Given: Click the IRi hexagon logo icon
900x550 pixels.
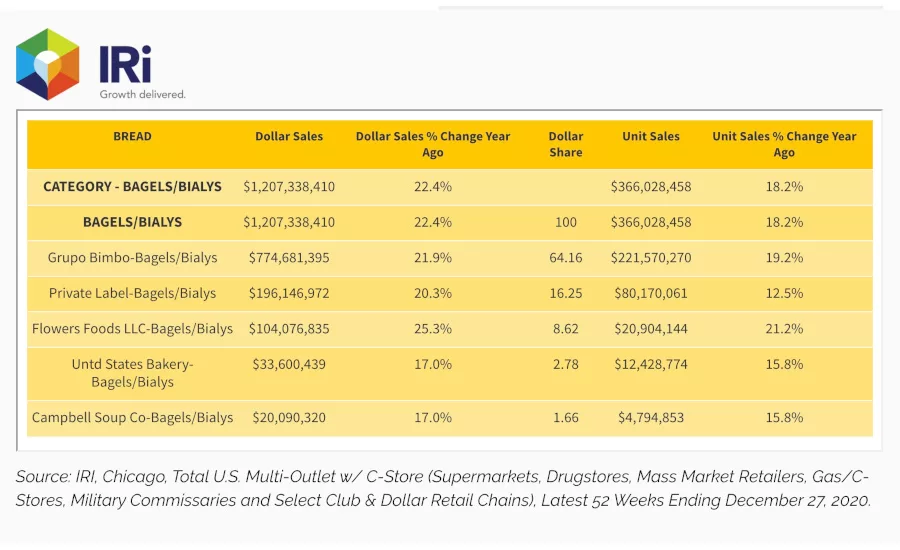Looking at the screenshot, I should (x=48, y=64).
